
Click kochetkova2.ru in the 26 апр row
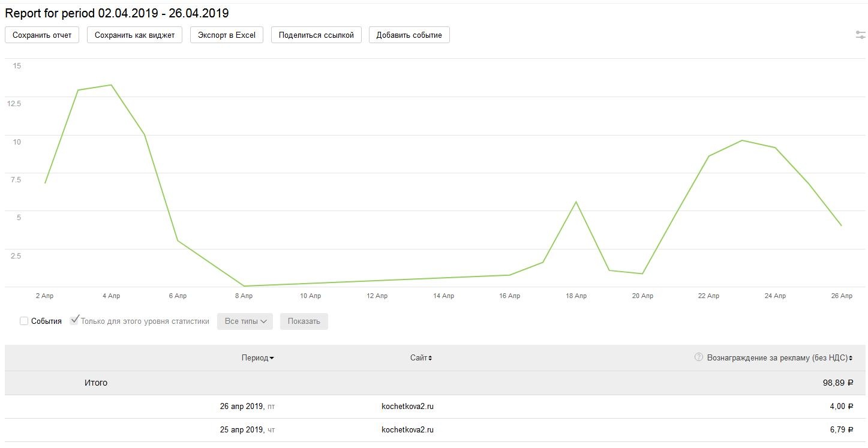(x=407, y=406)
